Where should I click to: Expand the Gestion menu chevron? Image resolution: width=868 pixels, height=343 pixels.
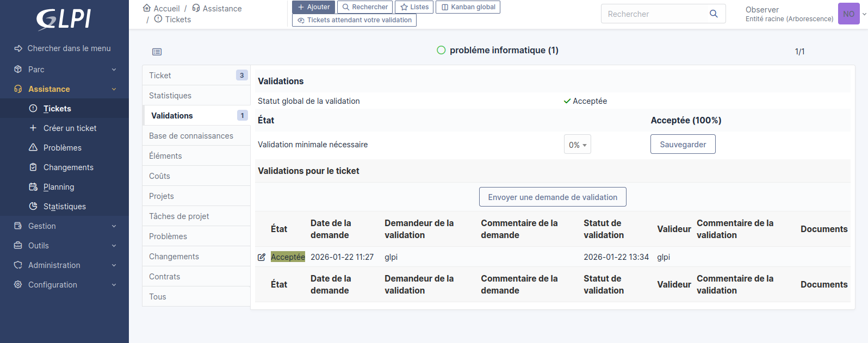point(114,226)
